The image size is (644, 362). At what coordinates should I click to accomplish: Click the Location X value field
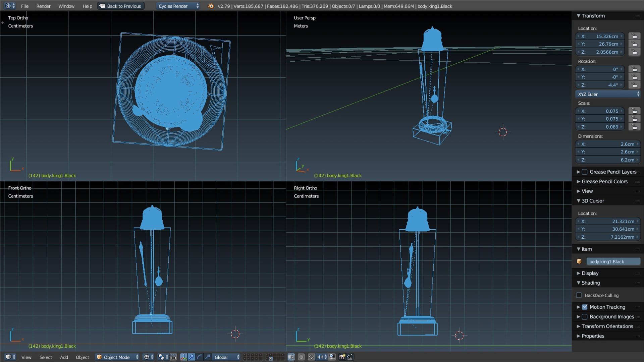point(600,36)
